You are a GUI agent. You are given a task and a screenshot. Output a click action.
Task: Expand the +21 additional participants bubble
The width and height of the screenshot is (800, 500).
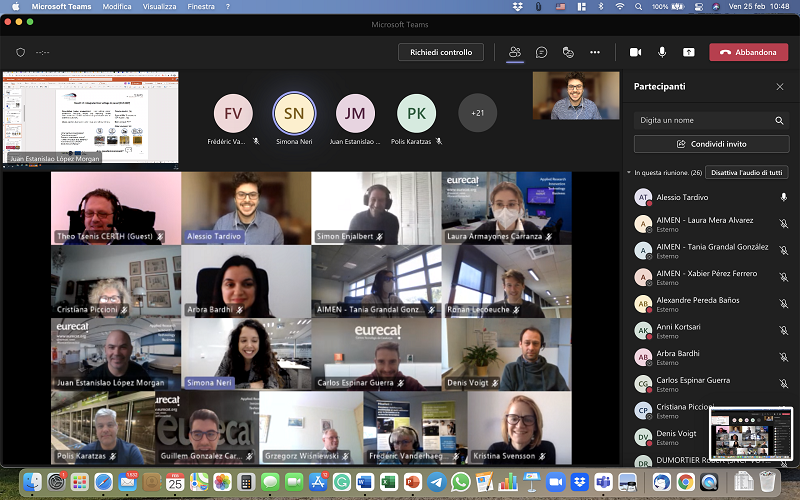(477, 113)
